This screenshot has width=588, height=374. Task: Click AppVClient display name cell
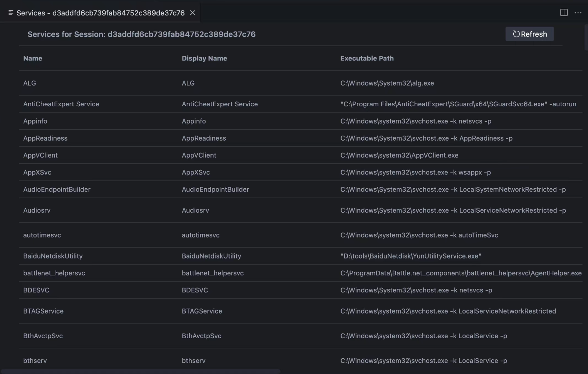point(199,155)
